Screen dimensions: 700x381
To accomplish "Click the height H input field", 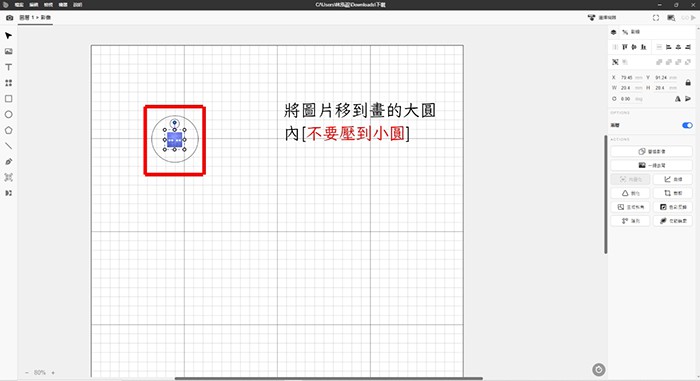I will tap(666, 88).
